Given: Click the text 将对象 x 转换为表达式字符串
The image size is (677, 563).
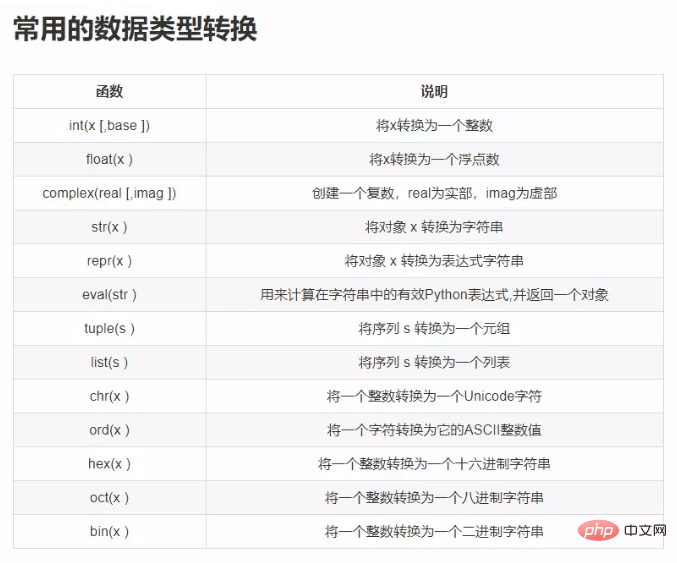Looking at the screenshot, I should 434,261.
